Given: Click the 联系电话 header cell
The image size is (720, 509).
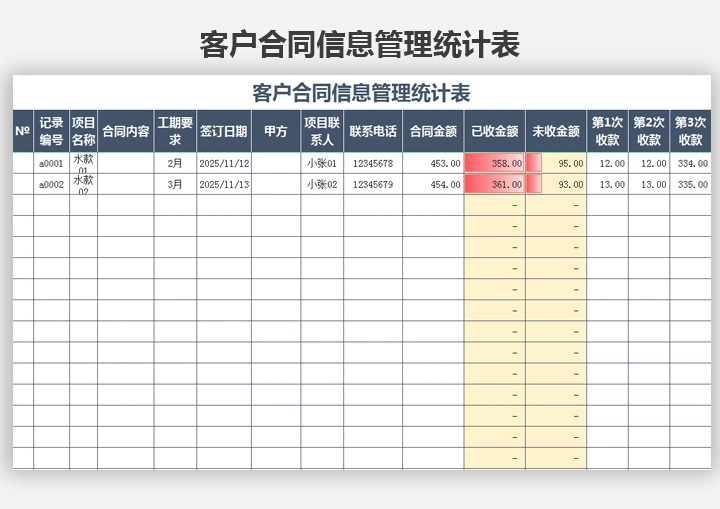Looking at the screenshot, I should (373, 131).
